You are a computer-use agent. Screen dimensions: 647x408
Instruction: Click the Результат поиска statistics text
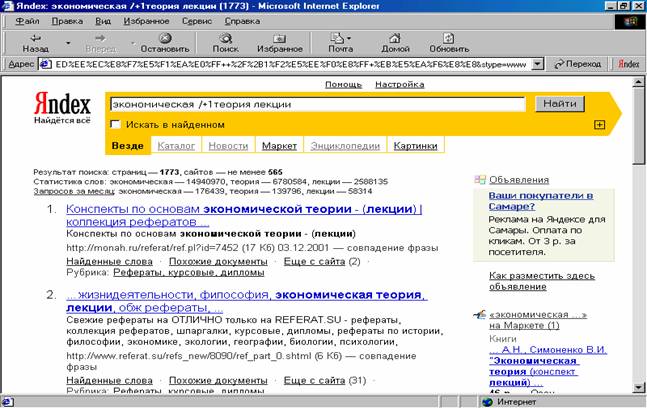pyautogui.click(x=158, y=172)
